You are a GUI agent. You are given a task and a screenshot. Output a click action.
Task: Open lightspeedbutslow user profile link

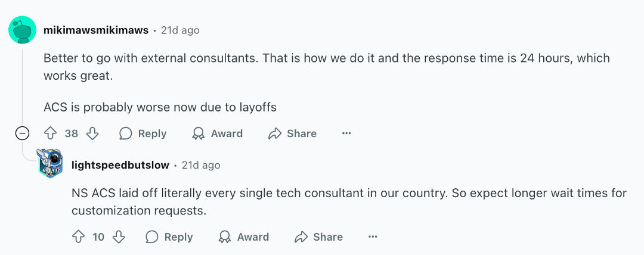[x=120, y=165]
